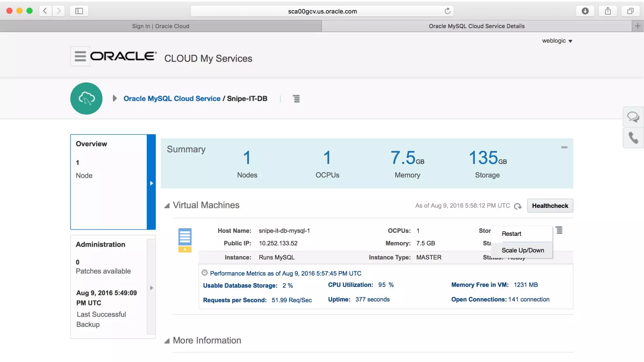This screenshot has width=644, height=362.
Task: Click the refresh icon beside the timestamp
Action: pos(518,206)
